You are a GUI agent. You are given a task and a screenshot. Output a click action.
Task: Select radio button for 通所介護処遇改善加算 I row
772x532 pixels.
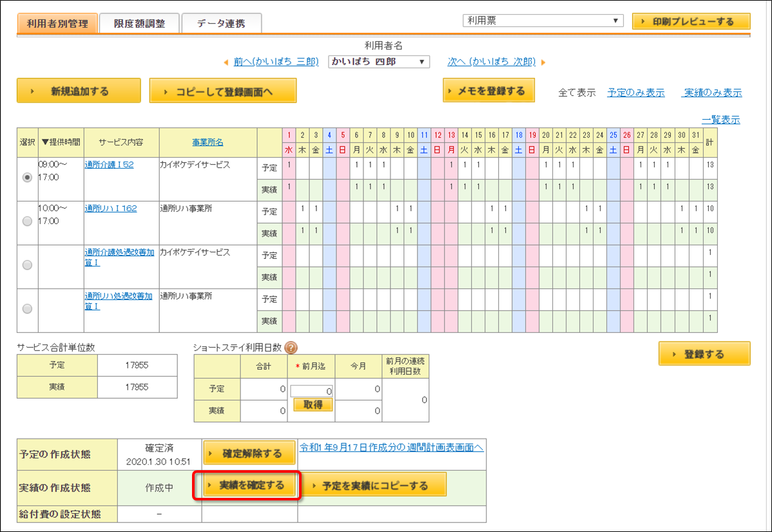pyautogui.click(x=28, y=265)
